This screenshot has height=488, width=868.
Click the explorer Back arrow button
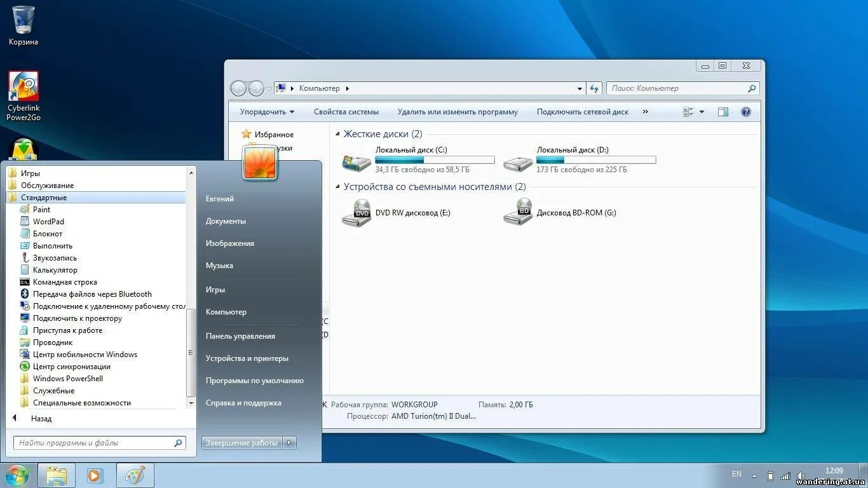[238, 88]
